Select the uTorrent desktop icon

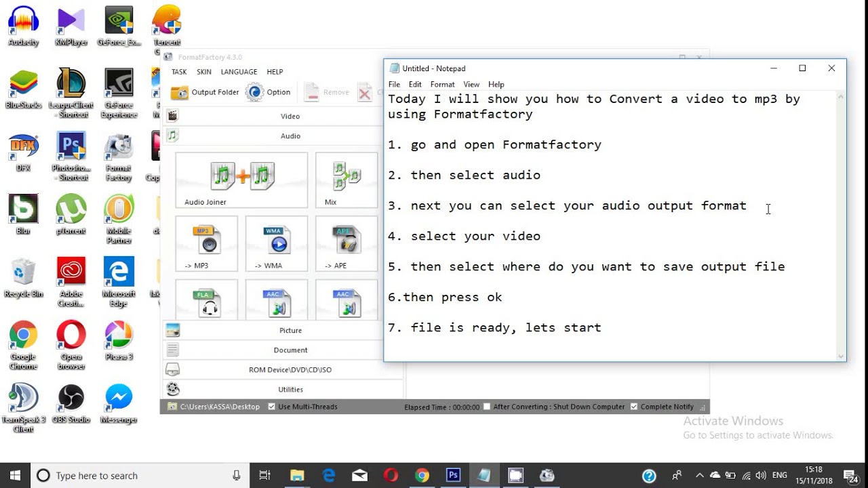[71, 215]
